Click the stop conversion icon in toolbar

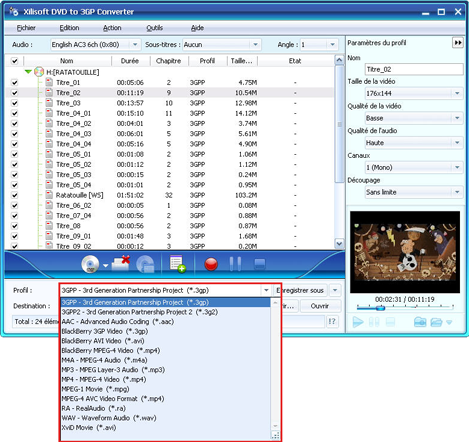coord(260,264)
